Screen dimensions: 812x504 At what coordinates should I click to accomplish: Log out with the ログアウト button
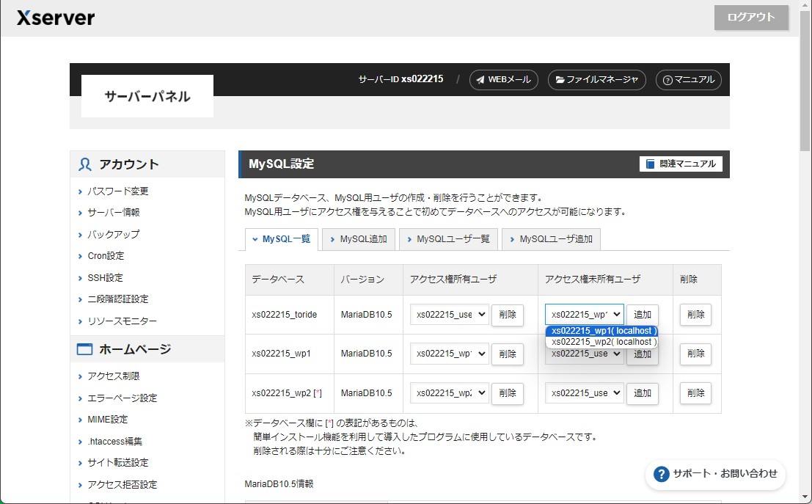[x=751, y=18]
